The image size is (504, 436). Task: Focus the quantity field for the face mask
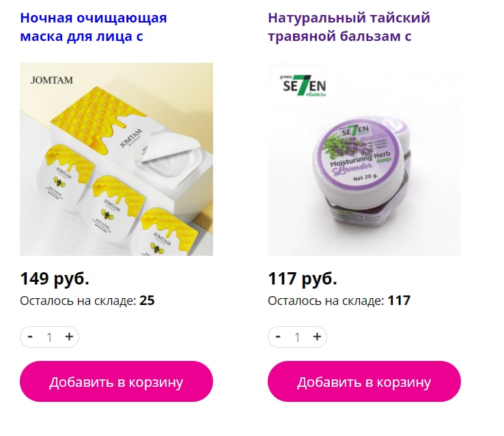pyautogui.click(x=49, y=337)
